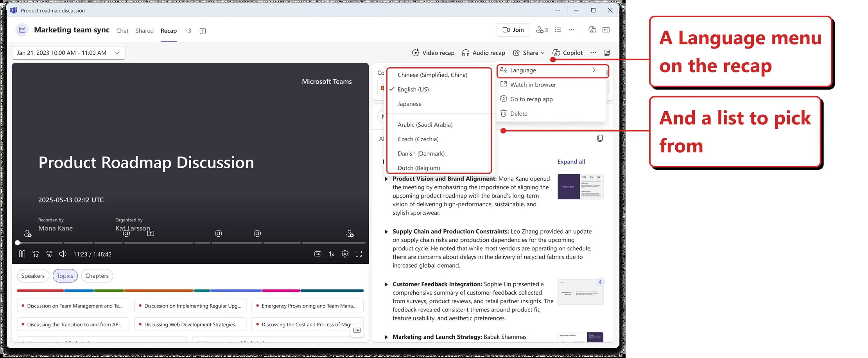This screenshot has height=358, width=868.
Task: Open Emergency Provisioning and Team Management topic
Action: tap(307, 306)
